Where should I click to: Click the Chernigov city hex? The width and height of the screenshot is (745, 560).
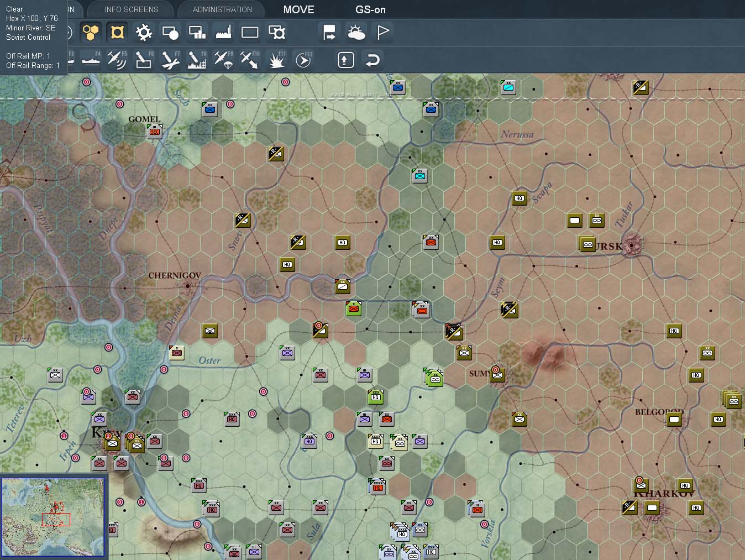tap(188, 286)
